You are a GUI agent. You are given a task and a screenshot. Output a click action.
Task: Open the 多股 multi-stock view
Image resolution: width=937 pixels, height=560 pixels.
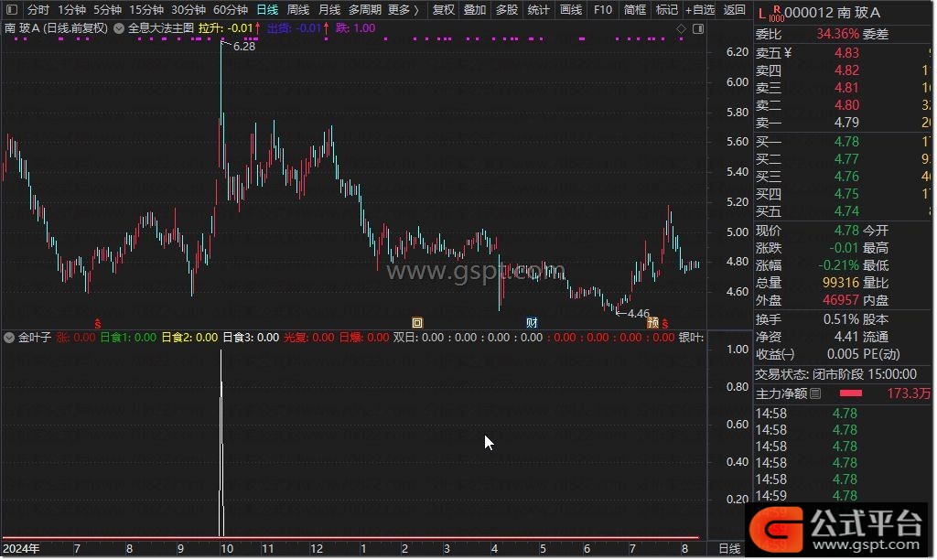(x=507, y=9)
